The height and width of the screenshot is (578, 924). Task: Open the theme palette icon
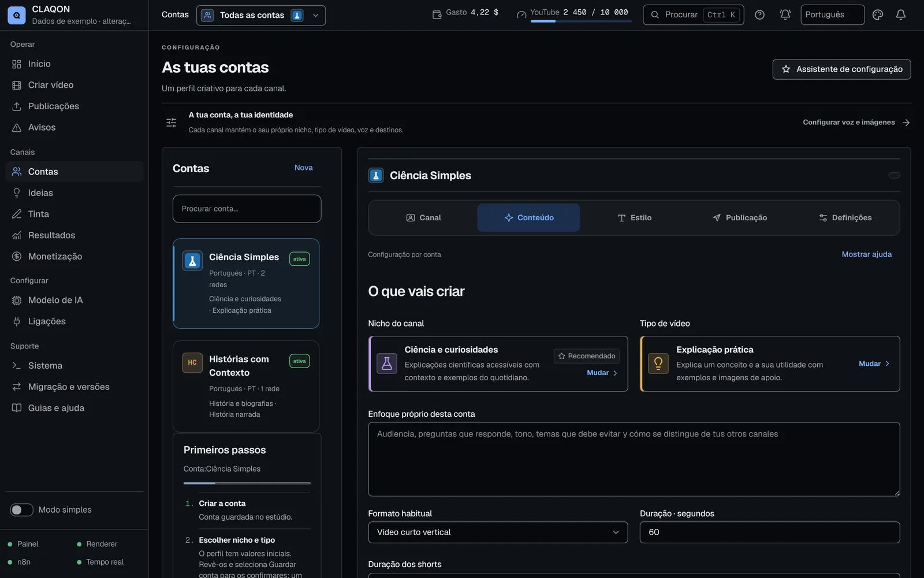pyautogui.click(x=878, y=15)
